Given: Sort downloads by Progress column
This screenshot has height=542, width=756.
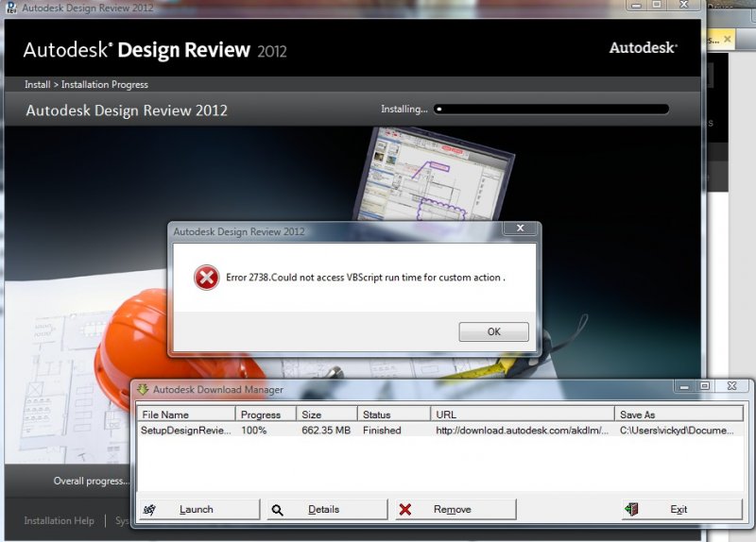Looking at the screenshot, I should click(x=266, y=415).
